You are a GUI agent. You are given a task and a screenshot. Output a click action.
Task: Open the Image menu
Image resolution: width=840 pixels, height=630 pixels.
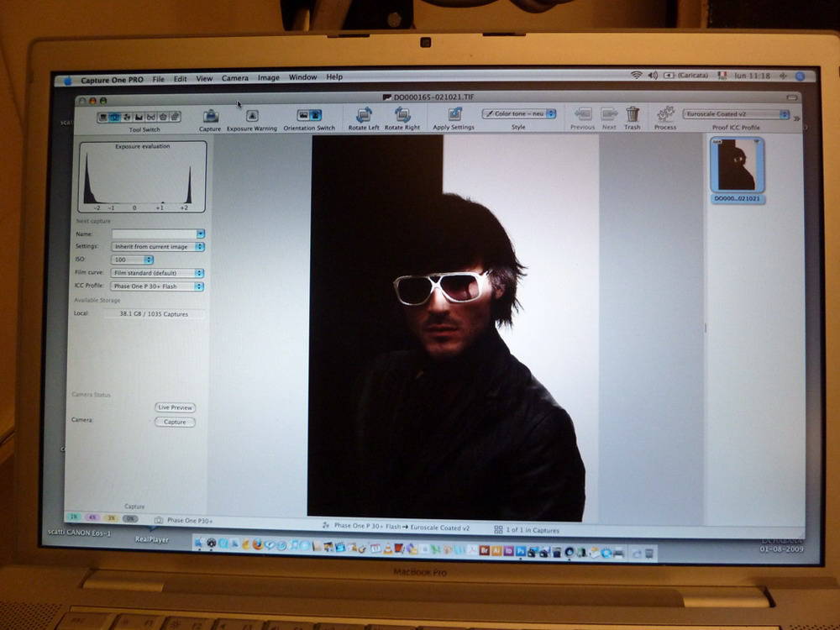(269, 78)
